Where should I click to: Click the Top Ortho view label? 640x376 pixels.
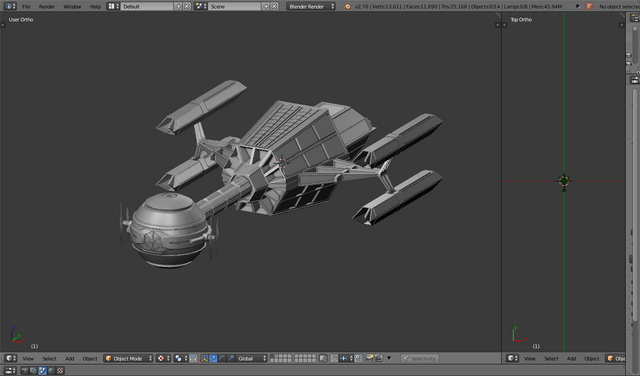coord(521,19)
